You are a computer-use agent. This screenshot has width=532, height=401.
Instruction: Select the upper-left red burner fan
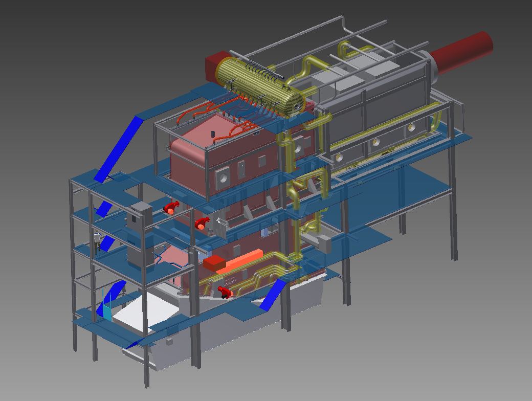coord(170,208)
